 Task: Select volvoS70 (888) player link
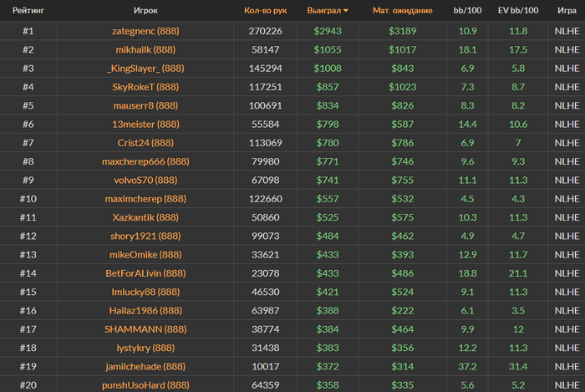click(145, 181)
